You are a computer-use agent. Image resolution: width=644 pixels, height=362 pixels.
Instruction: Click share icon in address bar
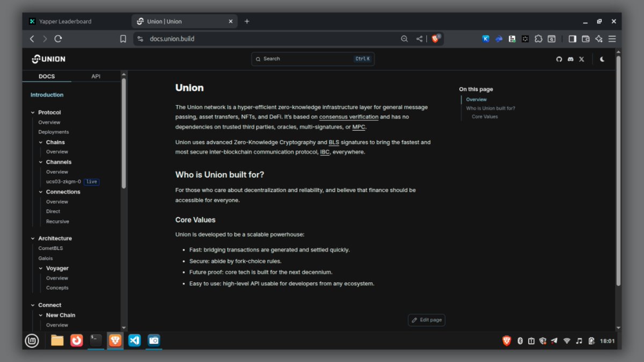[x=419, y=39]
